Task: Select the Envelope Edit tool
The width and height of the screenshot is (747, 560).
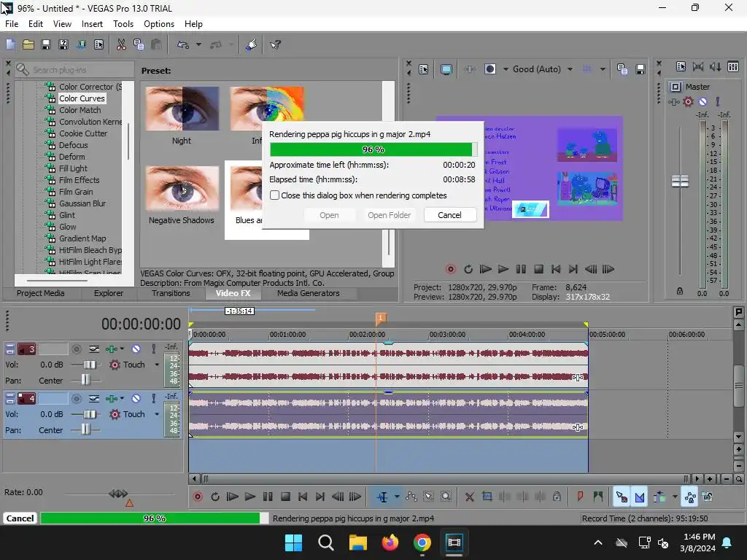Action: [411, 497]
